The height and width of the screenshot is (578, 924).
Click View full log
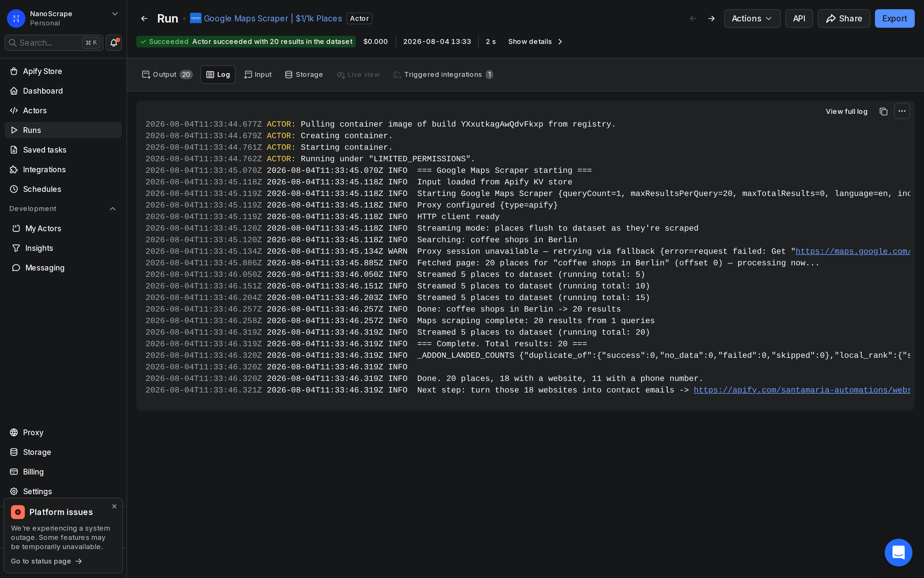[x=847, y=111]
